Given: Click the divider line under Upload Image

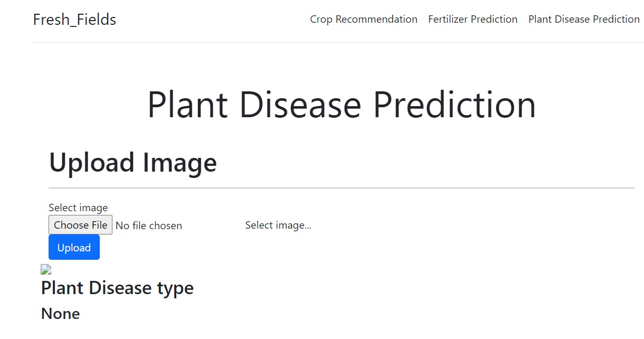Looking at the screenshot, I should pyautogui.click(x=341, y=187).
